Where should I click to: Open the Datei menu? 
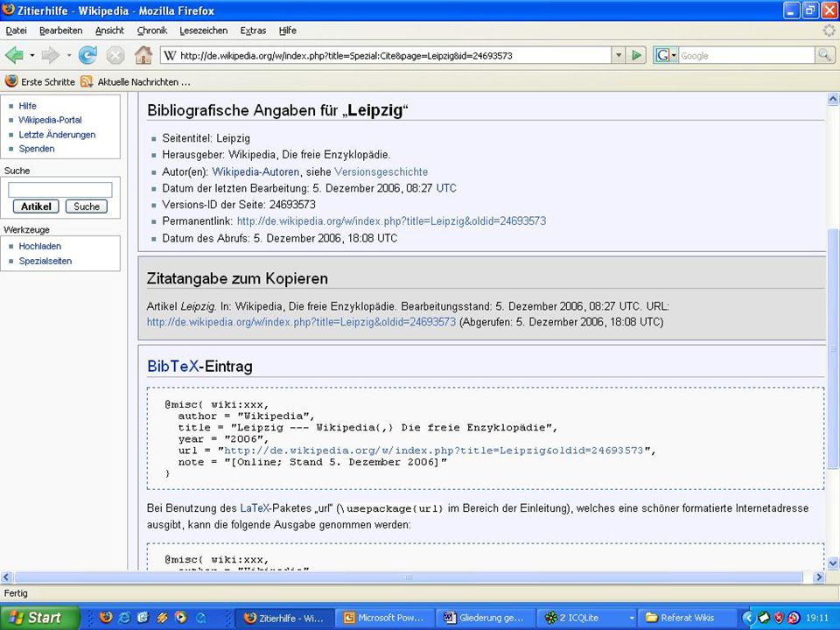click(16, 31)
